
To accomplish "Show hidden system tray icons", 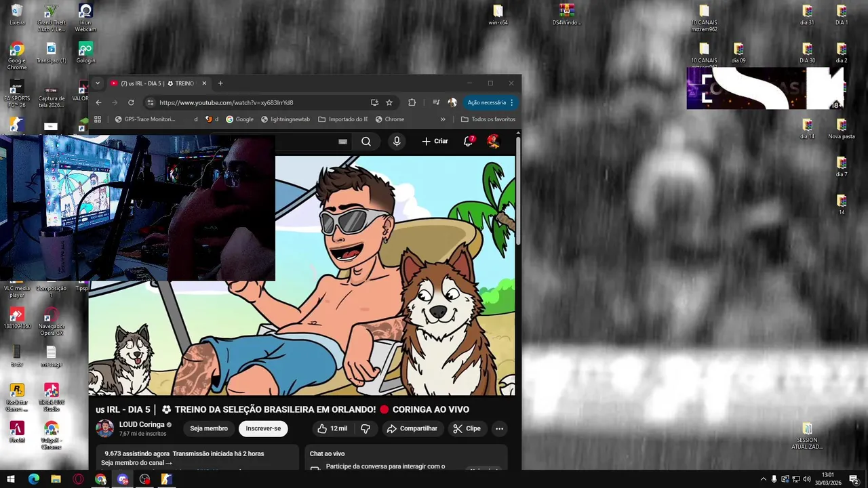I will 763,479.
